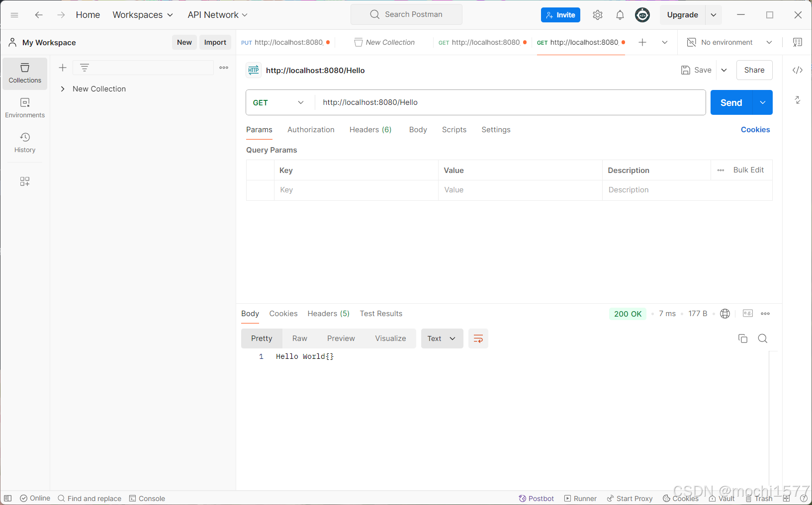The width and height of the screenshot is (812, 505).
Task: Switch to the Headers (6) request tab
Action: [x=370, y=130]
